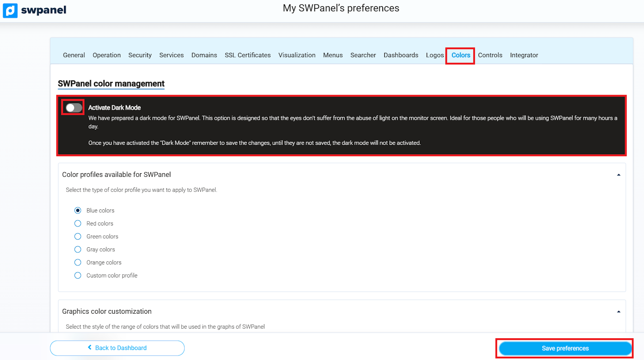
Task: Toggle the Activate Dark Mode switch
Action: pyautogui.click(x=74, y=108)
